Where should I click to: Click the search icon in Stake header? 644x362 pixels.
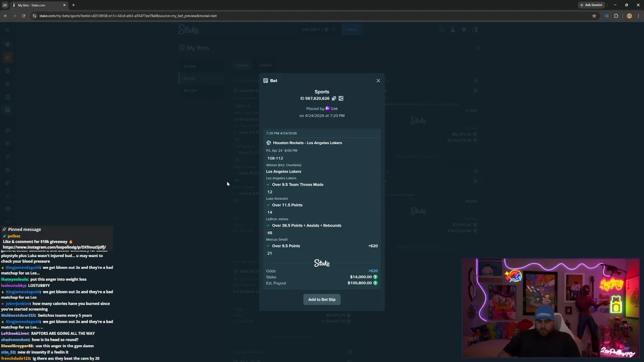442,30
